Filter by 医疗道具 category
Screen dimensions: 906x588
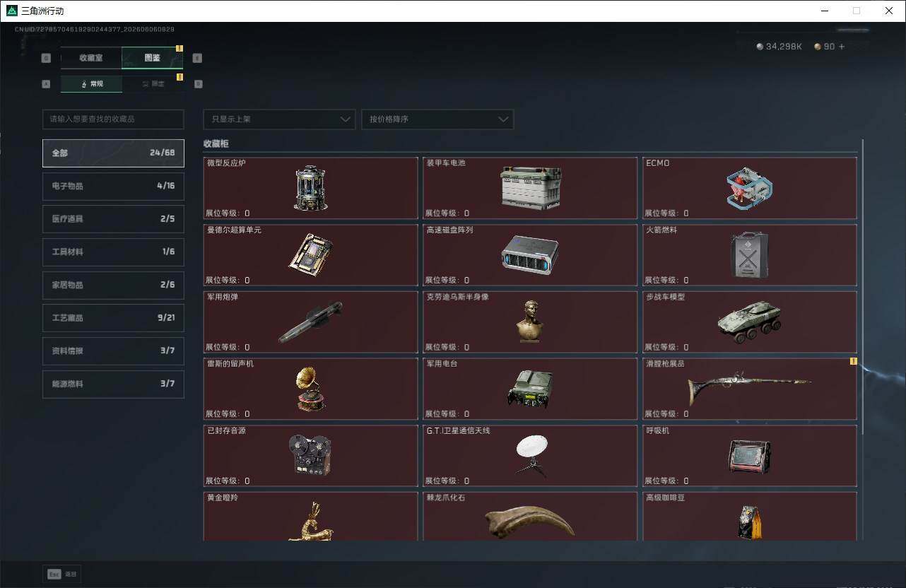[113, 219]
